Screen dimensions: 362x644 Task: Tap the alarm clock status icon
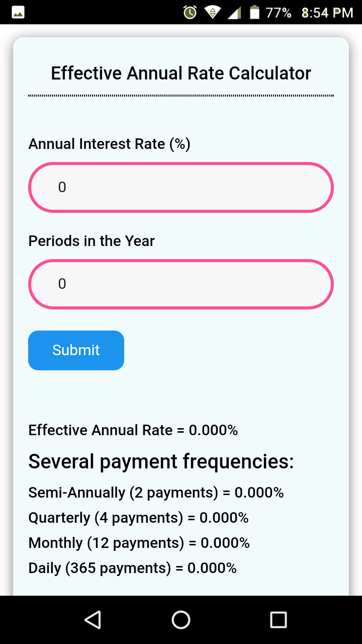coord(190,12)
